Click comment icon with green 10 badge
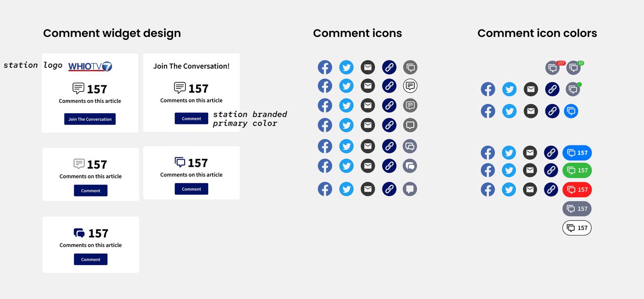The height and width of the screenshot is (299, 644). [x=574, y=68]
